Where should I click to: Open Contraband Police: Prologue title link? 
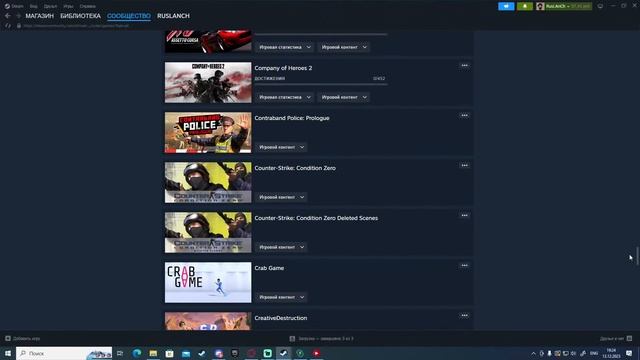tap(292, 118)
